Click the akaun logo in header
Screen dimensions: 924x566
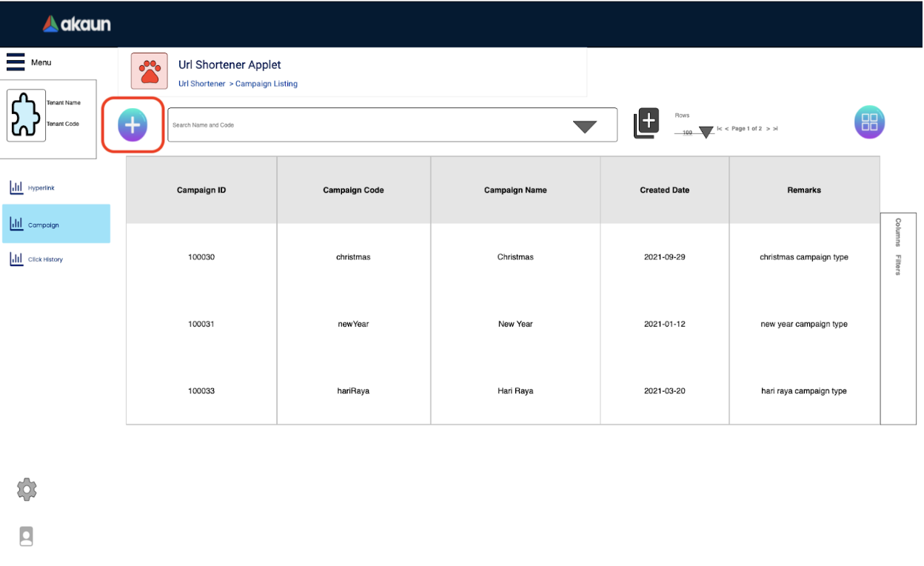point(76,24)
